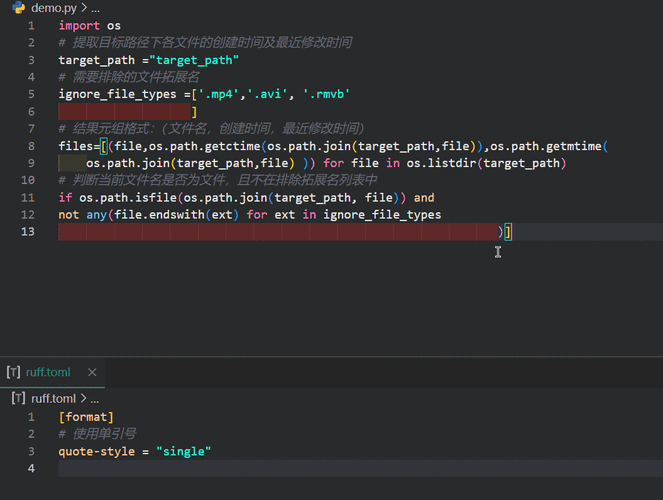Switch to the ruff.toml tab
The width and height of the screenshot is (663, 500).
click(48, 372)
